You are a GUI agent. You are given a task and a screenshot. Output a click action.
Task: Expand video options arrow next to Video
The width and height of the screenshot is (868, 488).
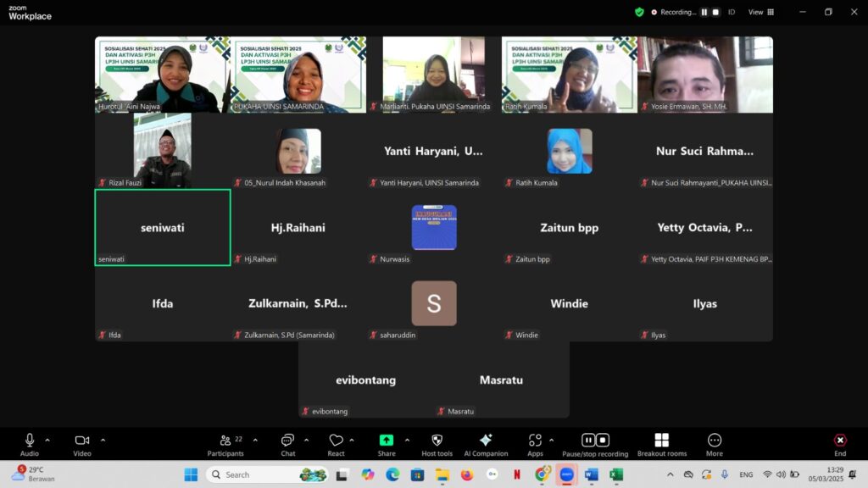point(103,440)
